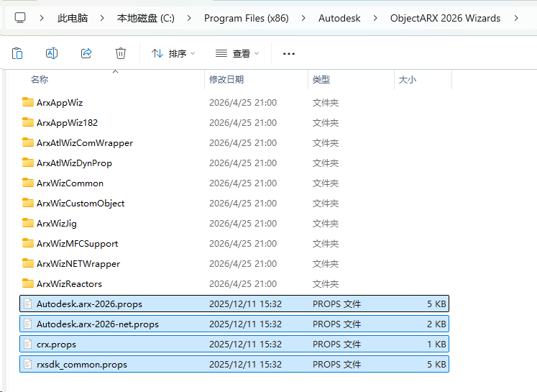Screen dimensions: 537x392
Task: Click the ArxWizJig folder name
Action: [x=57, y=224]
